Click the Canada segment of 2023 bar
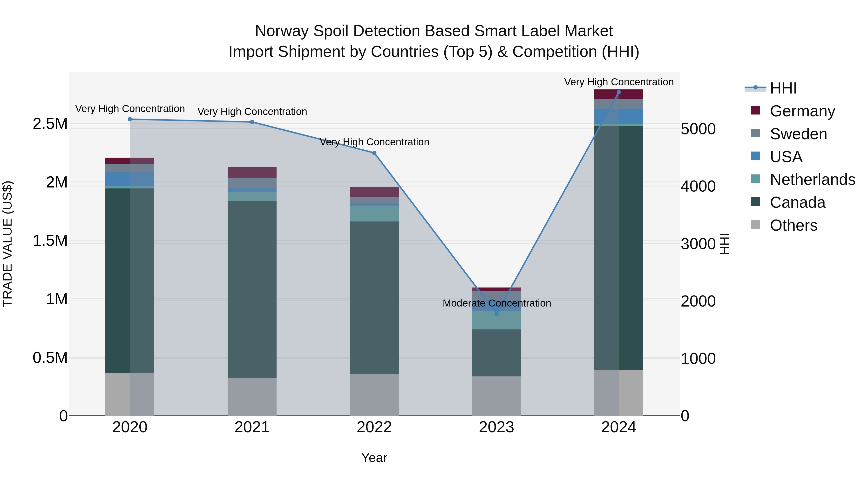Screen dimensions: 868x488 (x=496, y=353)
